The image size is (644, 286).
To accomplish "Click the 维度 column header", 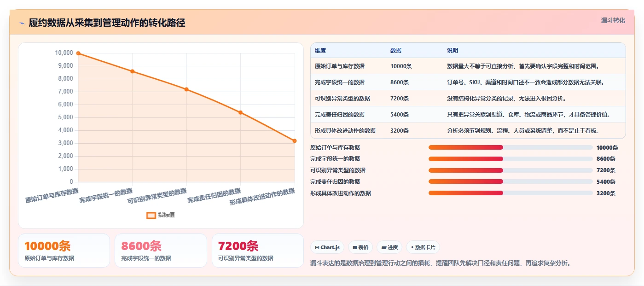I will tap(320, 50).
